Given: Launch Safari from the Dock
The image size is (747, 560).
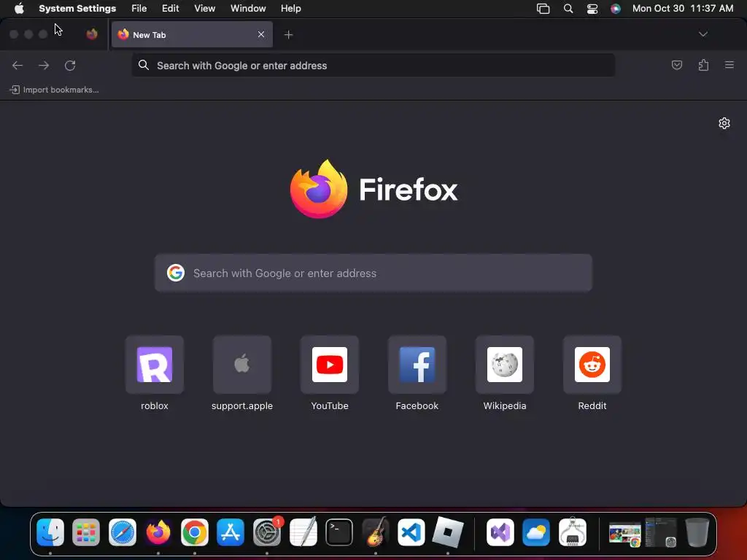Looking at the screenshot, I should coord(123,532).
